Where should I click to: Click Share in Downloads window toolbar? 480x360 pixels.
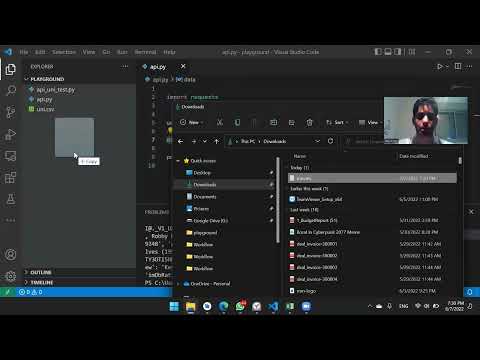[292, 122]
